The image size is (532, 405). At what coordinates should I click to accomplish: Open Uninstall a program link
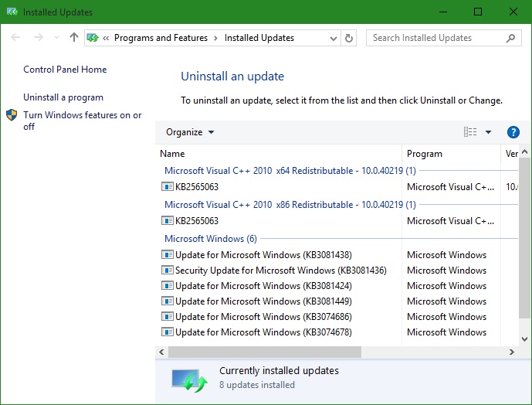pos(63,97)
